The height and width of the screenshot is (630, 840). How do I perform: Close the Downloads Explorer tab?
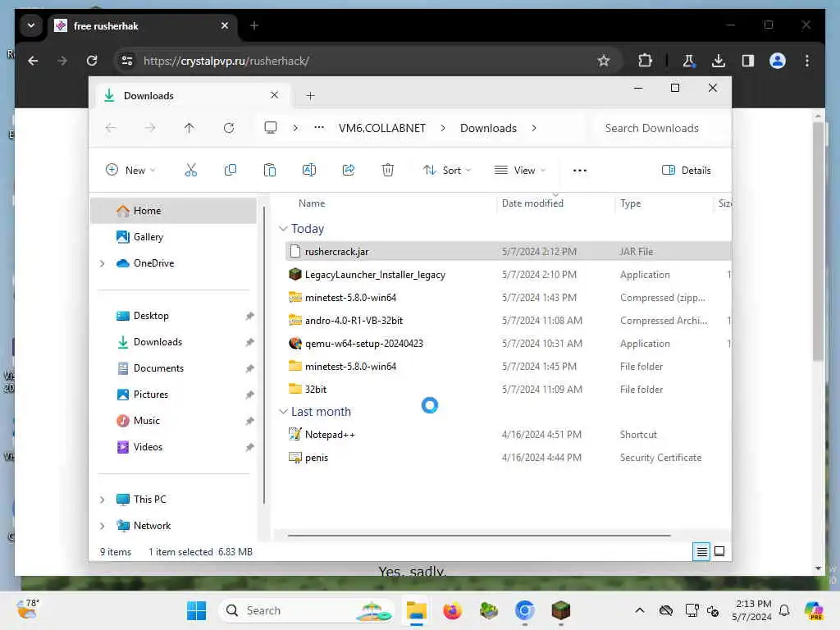(x=274, y=95)
